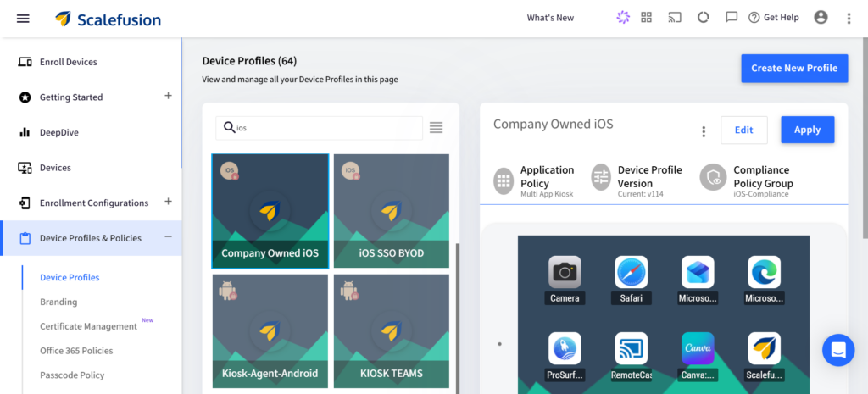Click What's New in the header
The image size is (868, 394).
(x=550, y=18)
